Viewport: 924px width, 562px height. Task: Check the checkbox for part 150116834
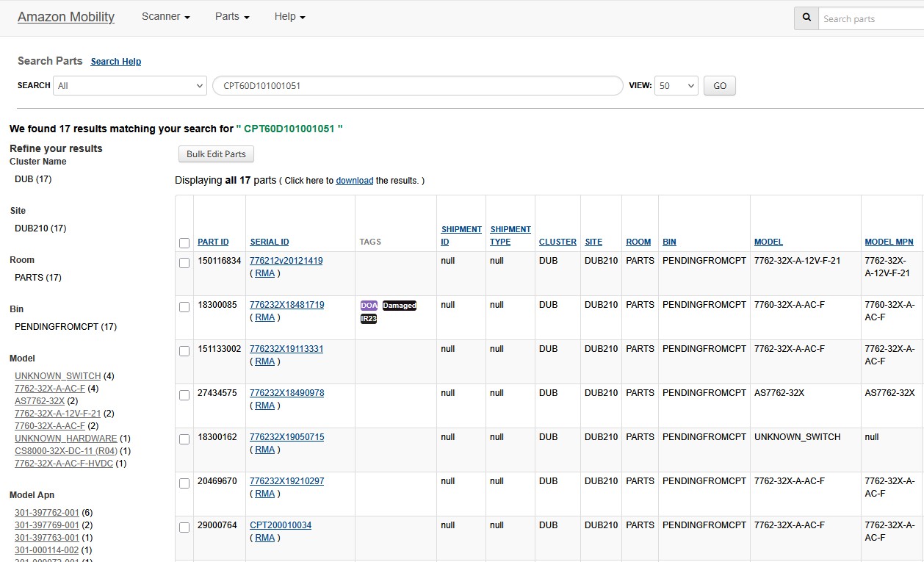(x=184, y=262)
